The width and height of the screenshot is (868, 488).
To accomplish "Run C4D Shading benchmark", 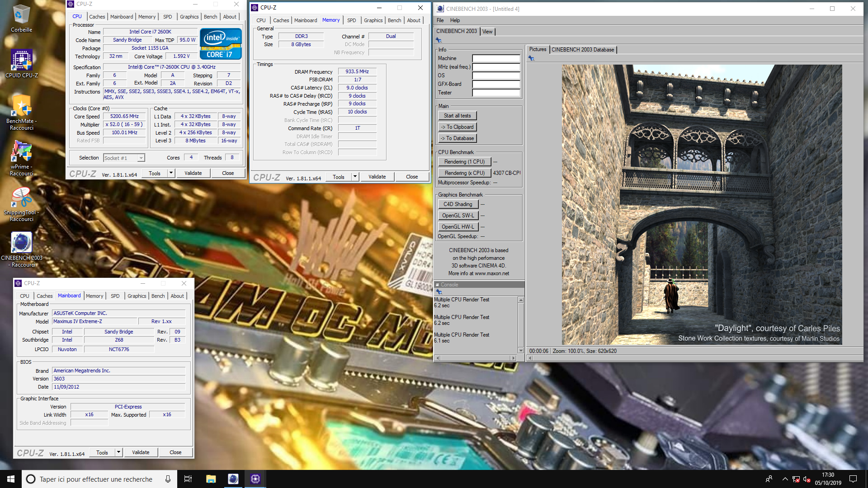I will [x=458, y=204].
